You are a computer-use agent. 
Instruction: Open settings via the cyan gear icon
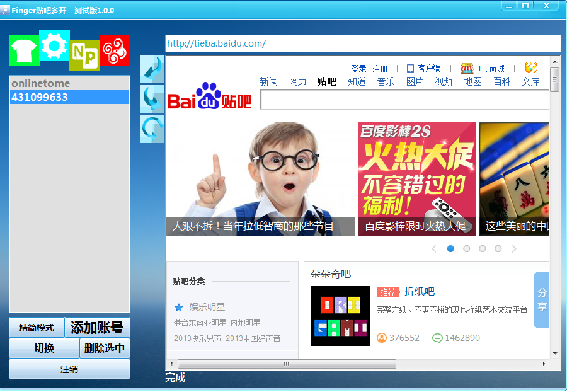pos(54,45)
